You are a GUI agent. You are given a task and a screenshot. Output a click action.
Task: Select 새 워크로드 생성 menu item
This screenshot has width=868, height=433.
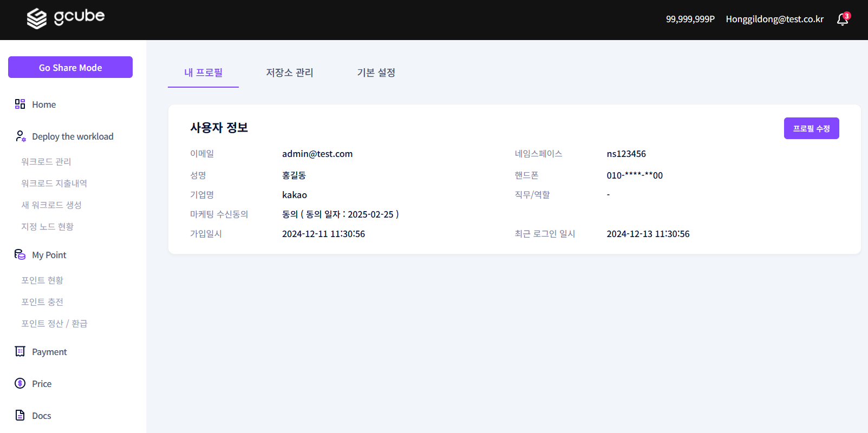(x=51, y=205)
